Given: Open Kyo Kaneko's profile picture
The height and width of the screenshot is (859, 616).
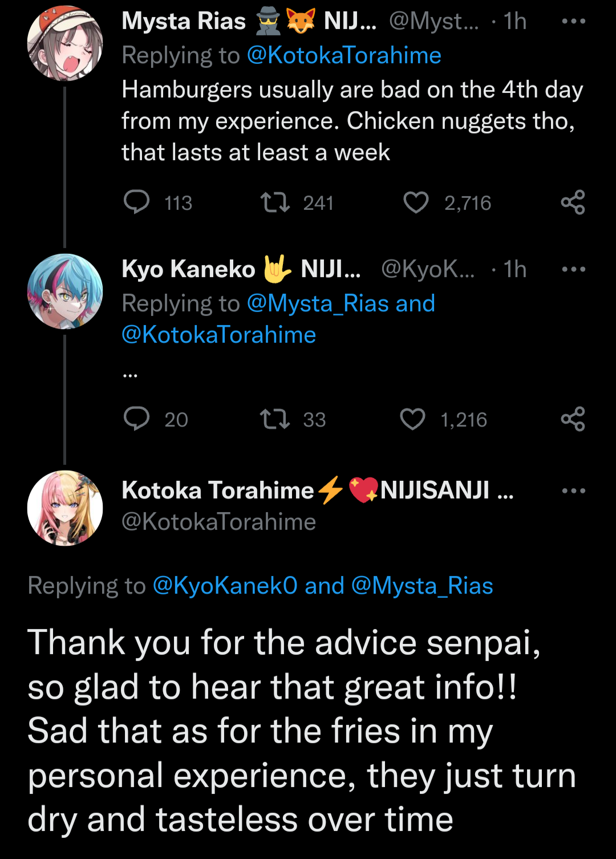Looking at the screenshot, I should coord(65,291).
